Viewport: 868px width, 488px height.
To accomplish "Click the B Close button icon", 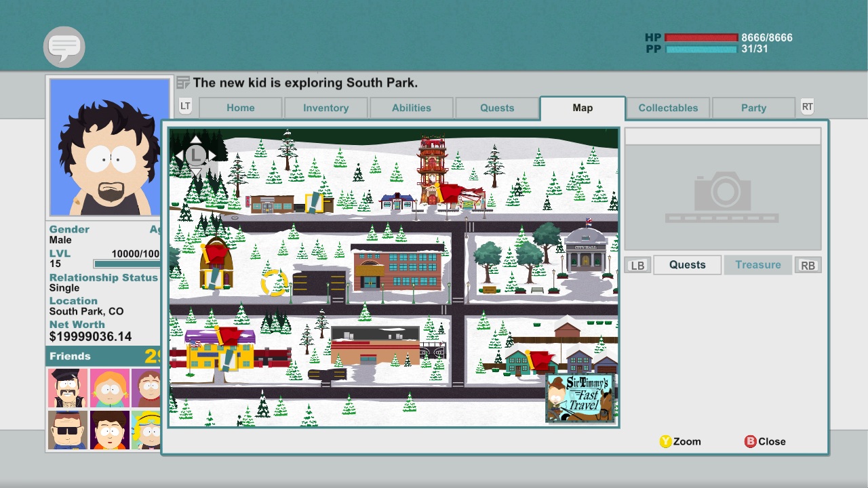I will [750, 441].
